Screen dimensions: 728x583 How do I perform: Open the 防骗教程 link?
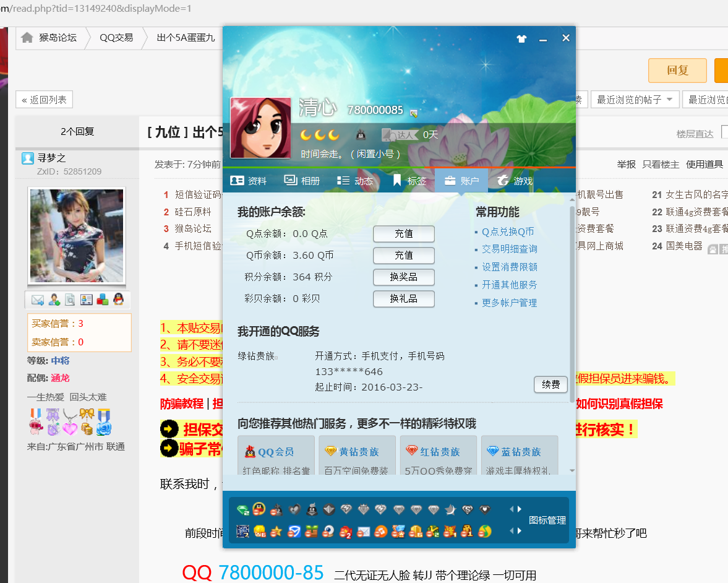pos(181,404)
